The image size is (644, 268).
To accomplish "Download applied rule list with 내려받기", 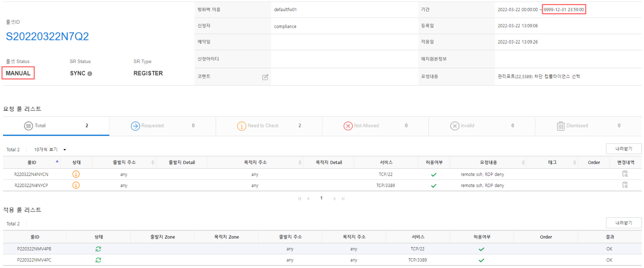I will pyautogui.click(x=624, y=223).
